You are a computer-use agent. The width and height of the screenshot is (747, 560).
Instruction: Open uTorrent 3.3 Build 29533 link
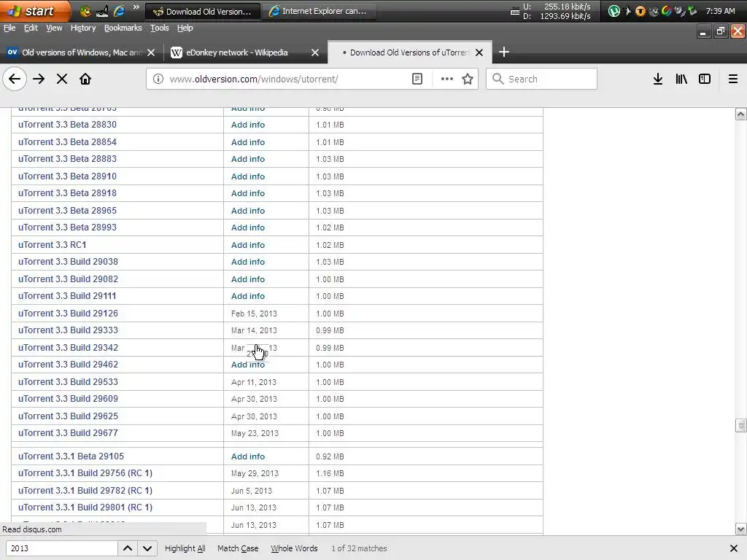68,382
